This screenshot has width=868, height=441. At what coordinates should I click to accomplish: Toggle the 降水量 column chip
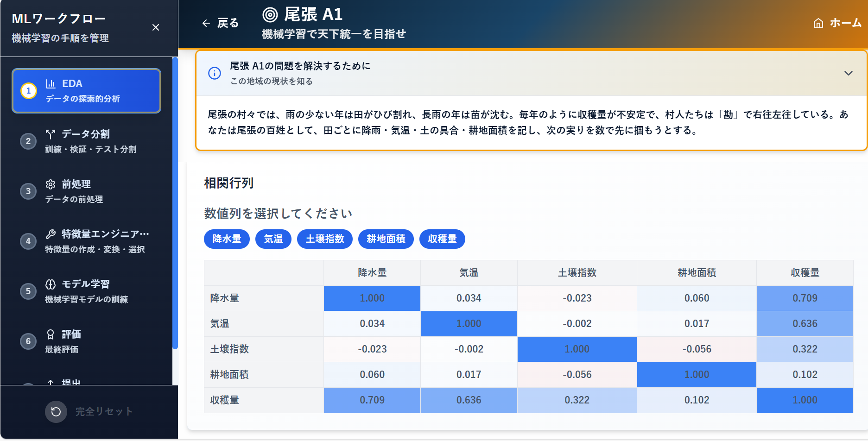(227, 239)
